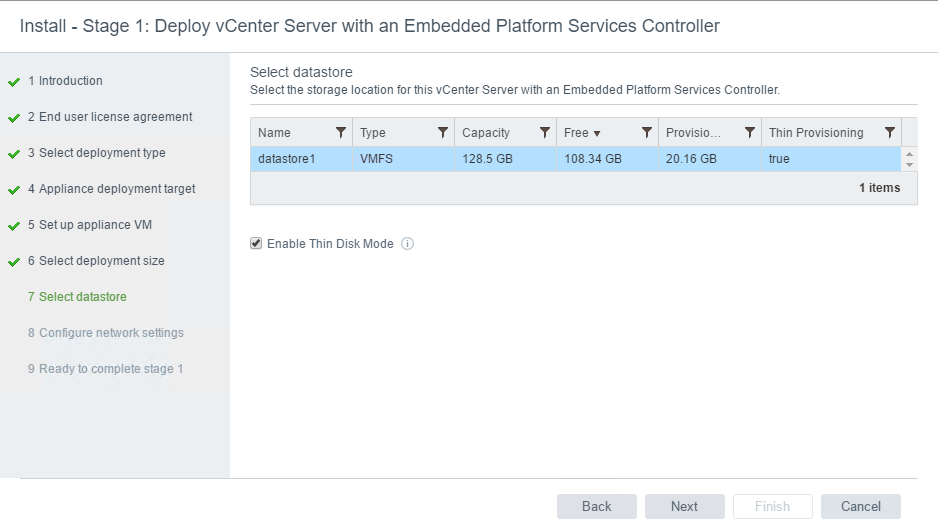Open step 6 Select deployment size
Screen dimensions: 938x528
(96, 261)
